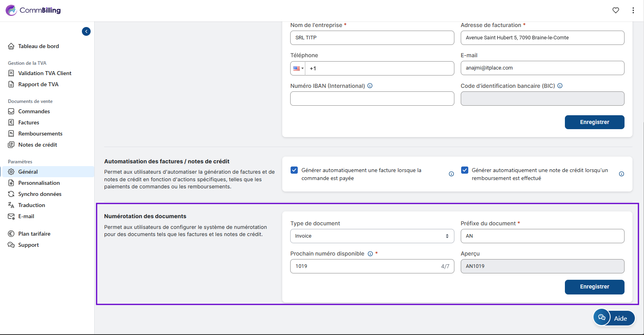Uncheck automatic credit note generation
The height and width of the screenshot is (335, 644).
click(464, 170)
